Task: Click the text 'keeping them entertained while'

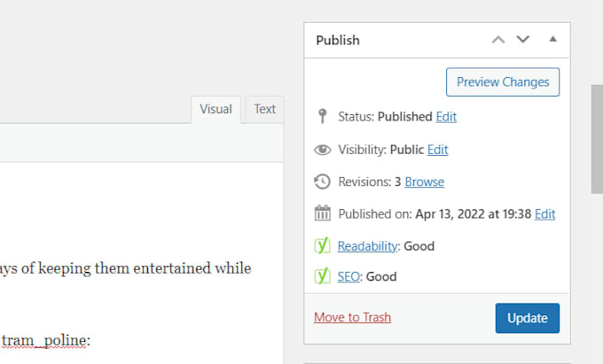Action: pos(145,268)
